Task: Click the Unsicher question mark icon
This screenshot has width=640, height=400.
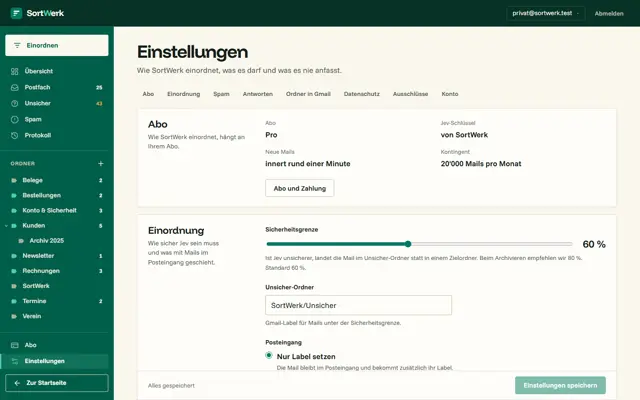Action: pyautogui.click(x=15, y=103)
